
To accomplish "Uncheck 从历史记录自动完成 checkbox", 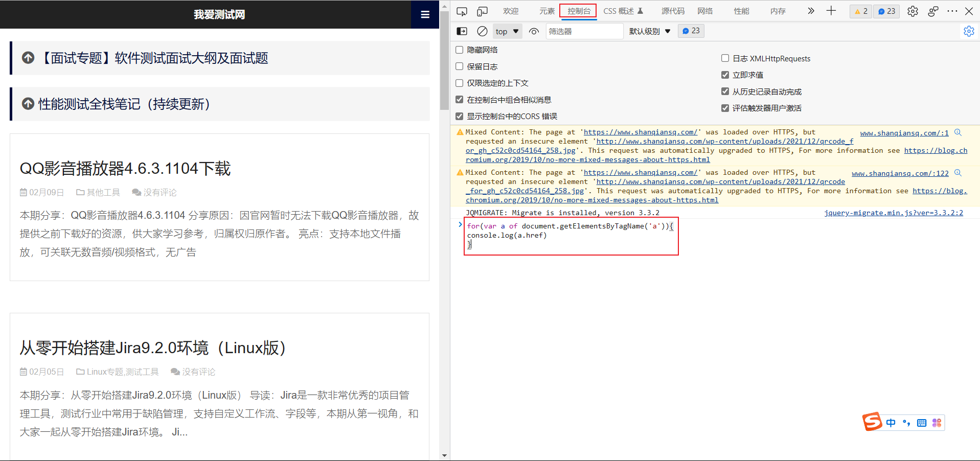I will (725, 91).
